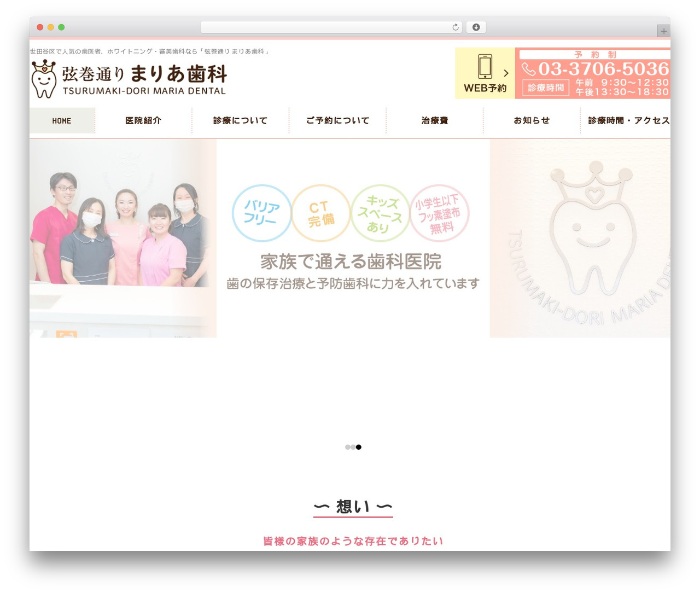The width and height of the screenshot is (700, 593).
Task: Click the 世田谷区で人気の歯医者 tagline
Action: point(150,51)
